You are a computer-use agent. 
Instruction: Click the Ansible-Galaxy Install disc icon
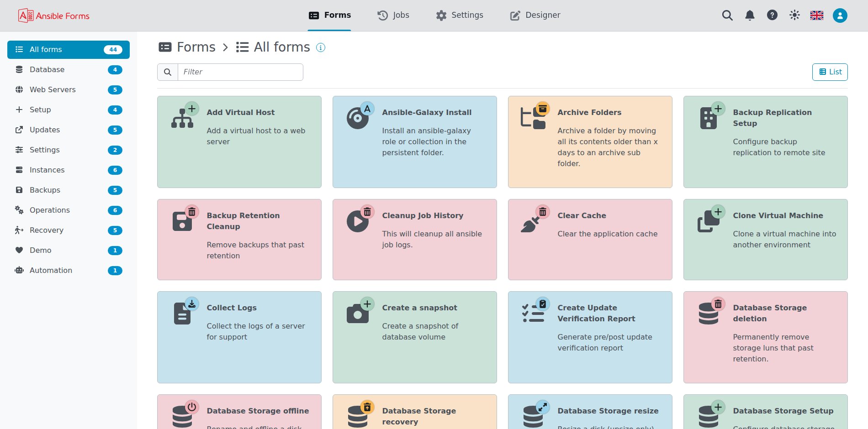pos(358,118)
